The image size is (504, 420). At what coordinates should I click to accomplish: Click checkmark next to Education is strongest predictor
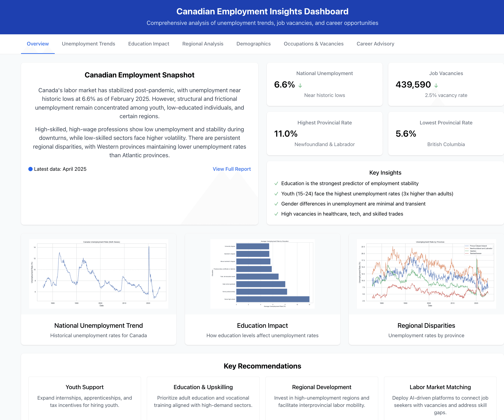tap(276, 183)
